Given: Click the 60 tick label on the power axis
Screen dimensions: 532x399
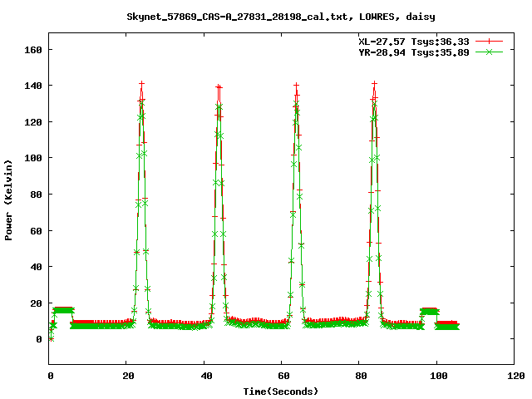Looking at the screenshot, I should coord(36,231).
